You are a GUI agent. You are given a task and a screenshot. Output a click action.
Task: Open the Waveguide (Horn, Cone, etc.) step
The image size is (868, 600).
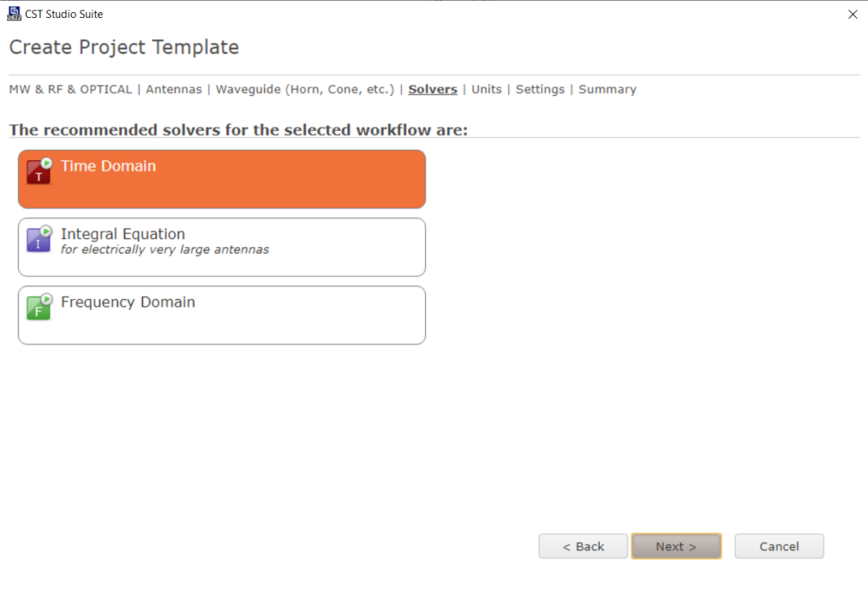305,89
